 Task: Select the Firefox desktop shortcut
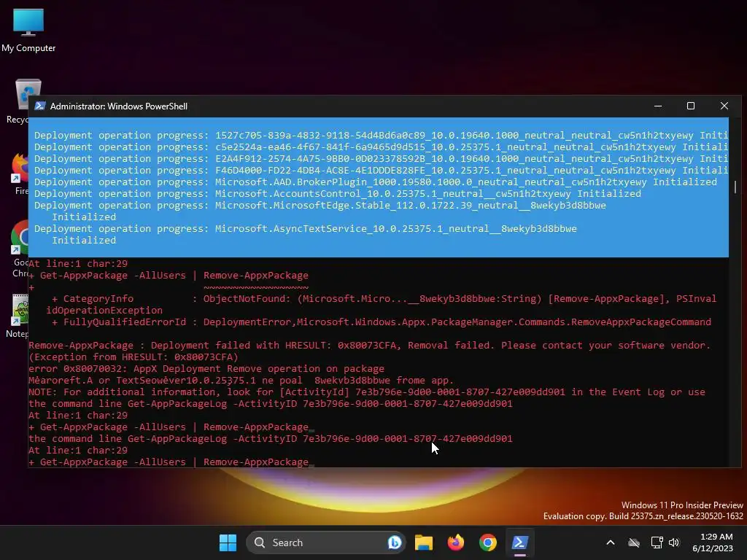point(20,174)
